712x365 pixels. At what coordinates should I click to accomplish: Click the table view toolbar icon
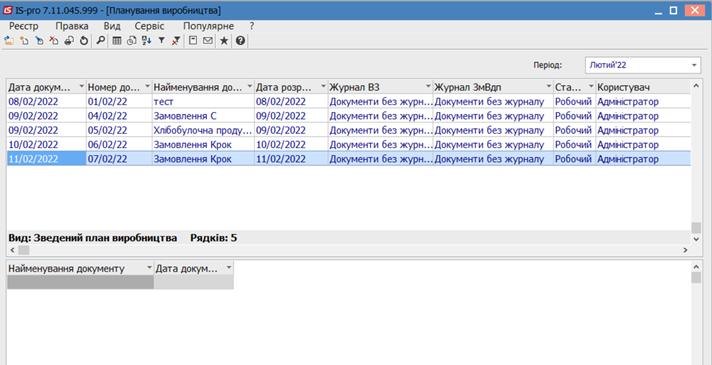pyautogui.click(x=117, y=41)
